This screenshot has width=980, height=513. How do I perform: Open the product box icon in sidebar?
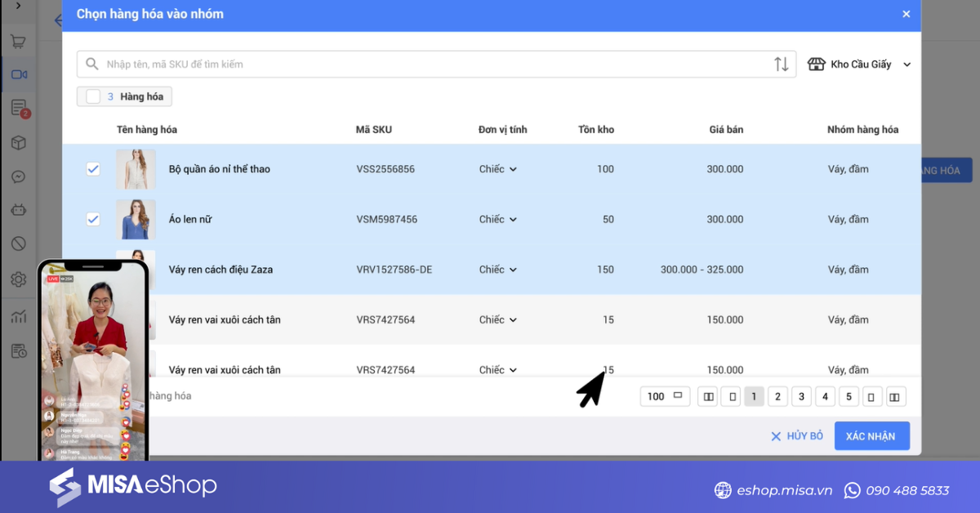coord(18,143)
